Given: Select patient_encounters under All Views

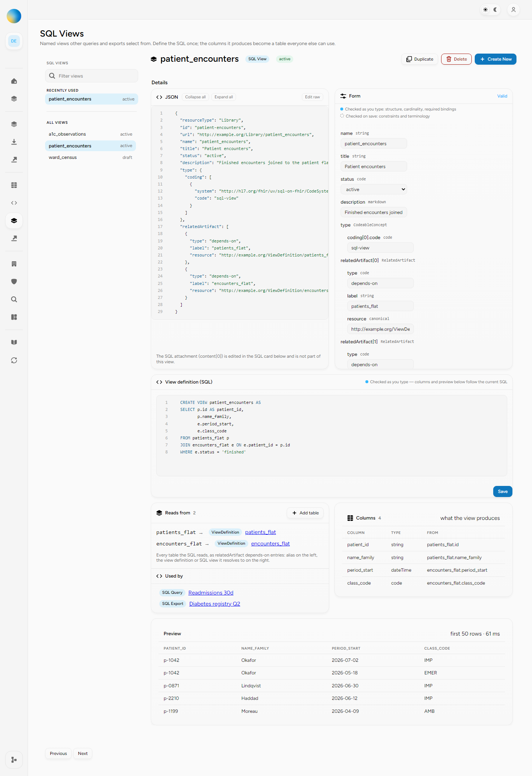Looking at the screenshot, I should [91, 146].
